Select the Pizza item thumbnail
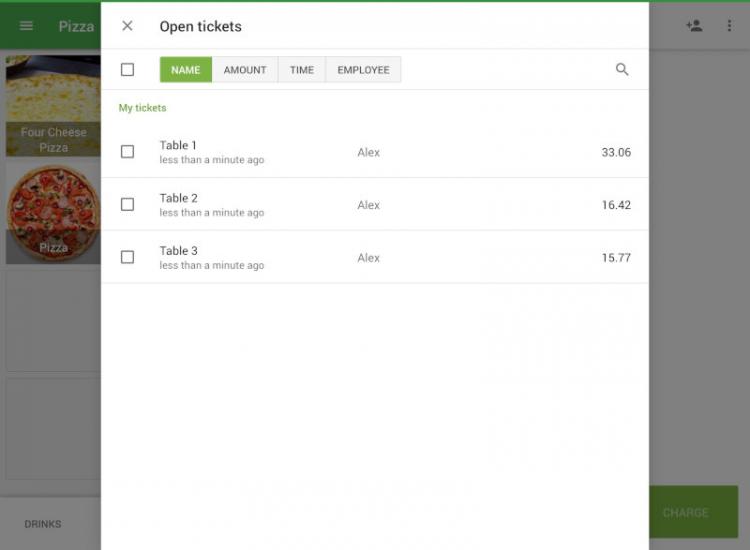 click(x=53, y=213)
